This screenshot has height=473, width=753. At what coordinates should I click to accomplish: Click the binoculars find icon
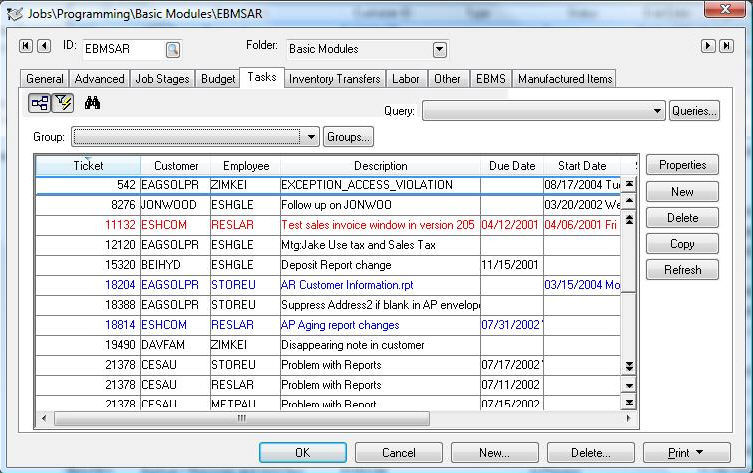93,102
